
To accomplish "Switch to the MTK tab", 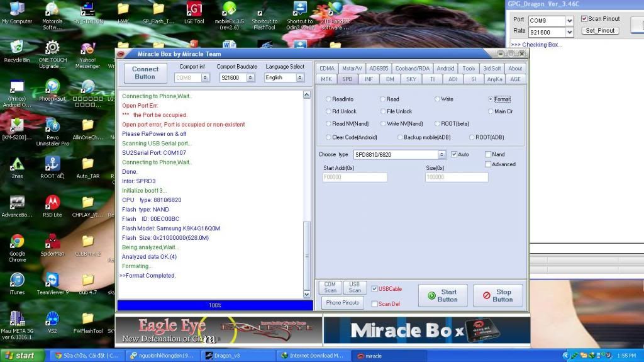I will (x=326, y=79).
